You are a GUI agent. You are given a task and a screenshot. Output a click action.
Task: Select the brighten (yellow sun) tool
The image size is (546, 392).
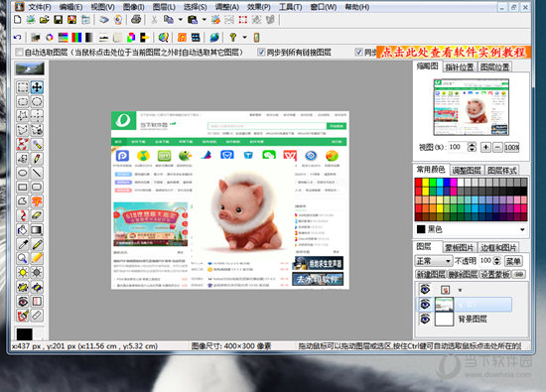pyautogui.click(x=23, y=272)
